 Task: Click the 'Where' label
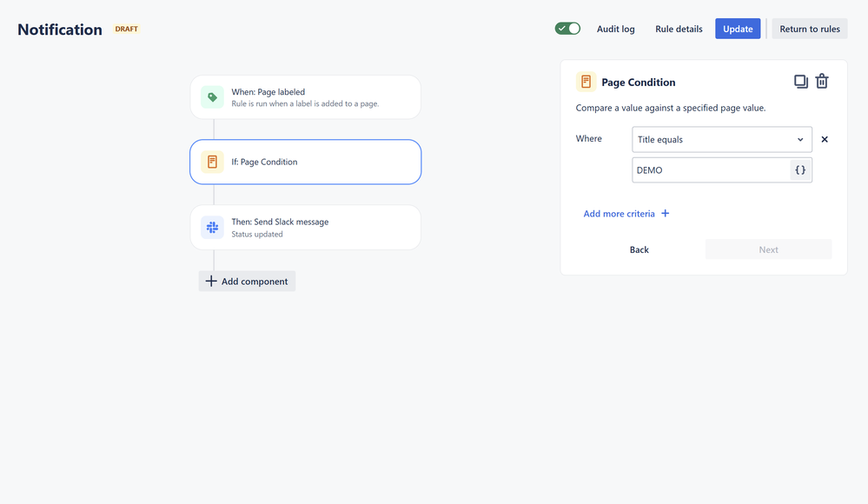[588, 138]
